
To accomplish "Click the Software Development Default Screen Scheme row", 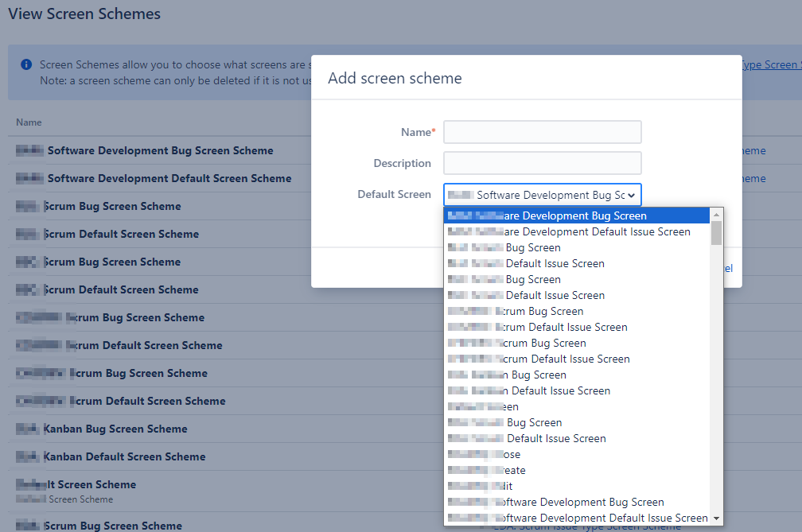I will [x=169, y=178].
